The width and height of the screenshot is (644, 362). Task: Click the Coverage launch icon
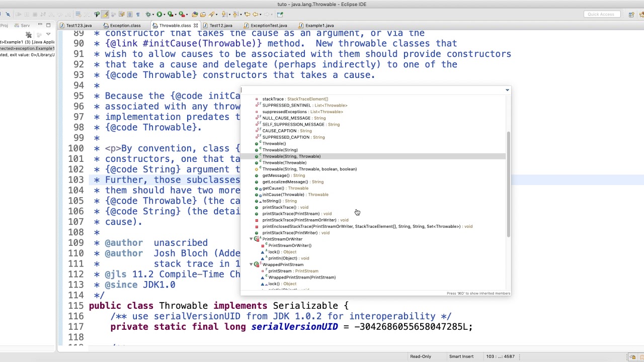(171, 14)
